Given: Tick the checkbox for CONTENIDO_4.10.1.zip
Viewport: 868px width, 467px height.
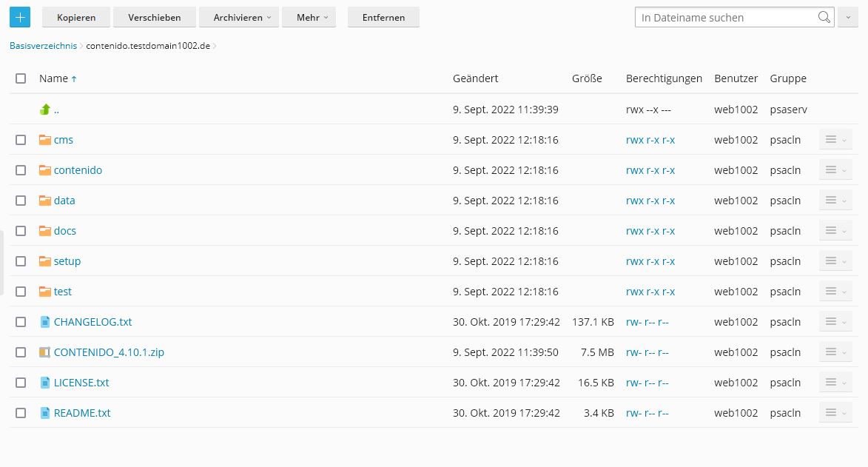Looking at the screenshot, I should (x=21, y=352).
